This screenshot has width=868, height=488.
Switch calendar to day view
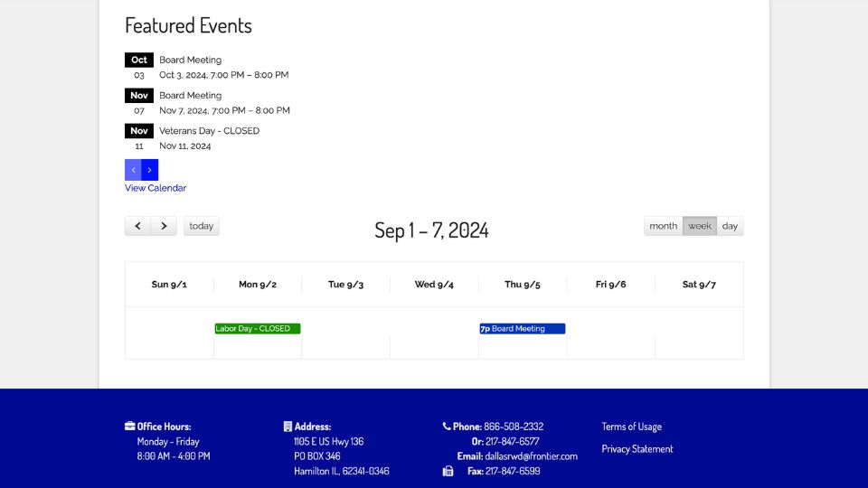730,226
